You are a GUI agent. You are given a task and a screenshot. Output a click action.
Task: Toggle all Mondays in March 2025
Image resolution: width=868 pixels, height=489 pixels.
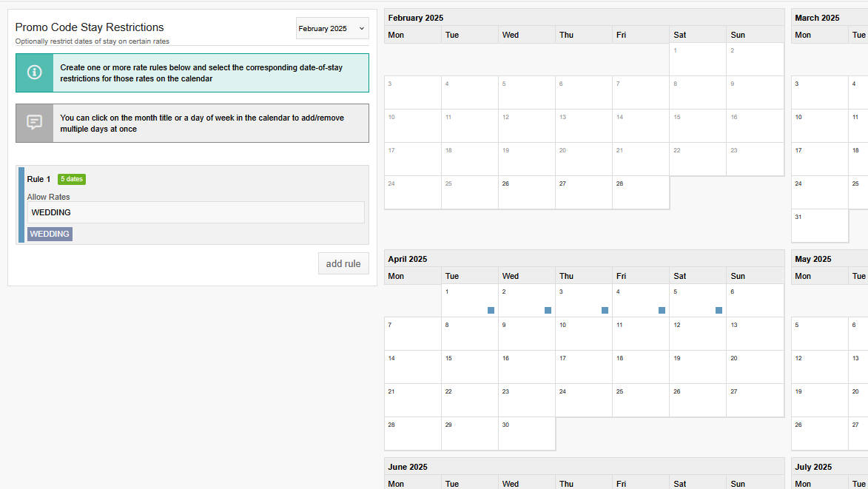point(820,35)
